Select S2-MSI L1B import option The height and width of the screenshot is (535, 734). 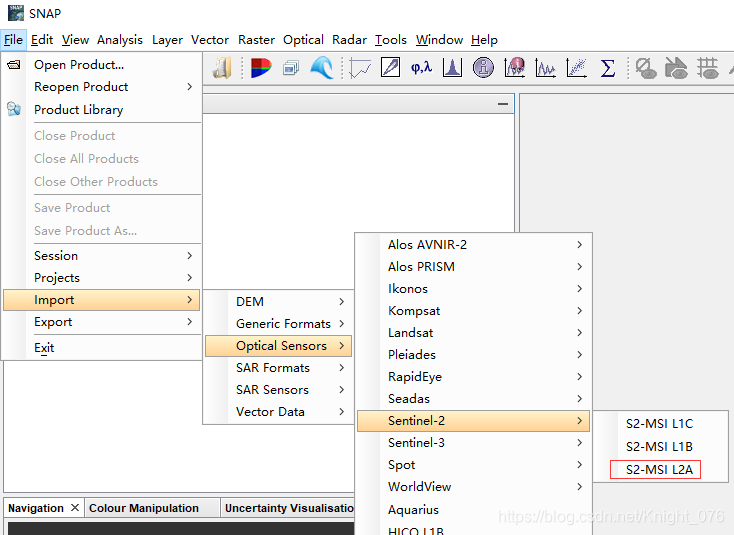pos(660,447)
